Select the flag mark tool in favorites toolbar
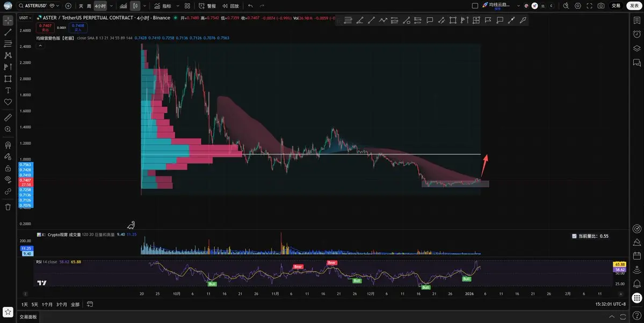Image resolution: width=644 pixels, height=323 pixels. click(488, 20)
